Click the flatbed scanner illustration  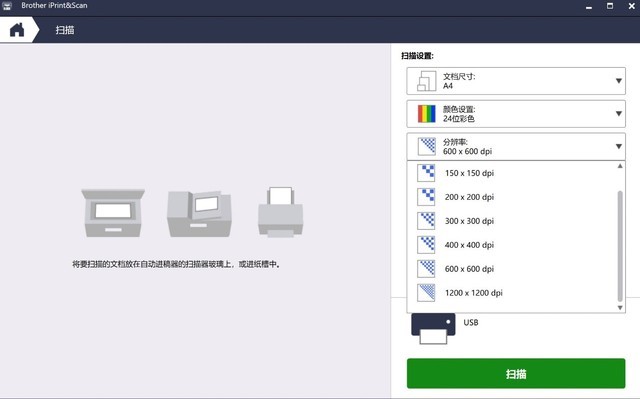[113, 213]
